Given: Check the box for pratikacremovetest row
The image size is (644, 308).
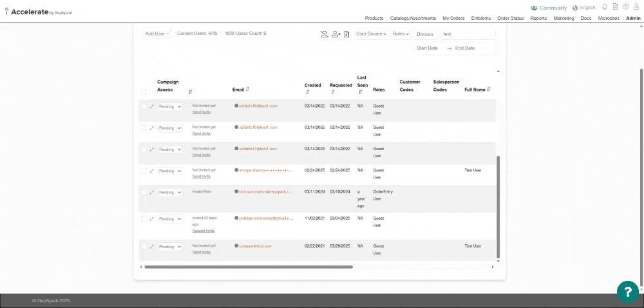Looking at the screenshot, I should point(144,219).
